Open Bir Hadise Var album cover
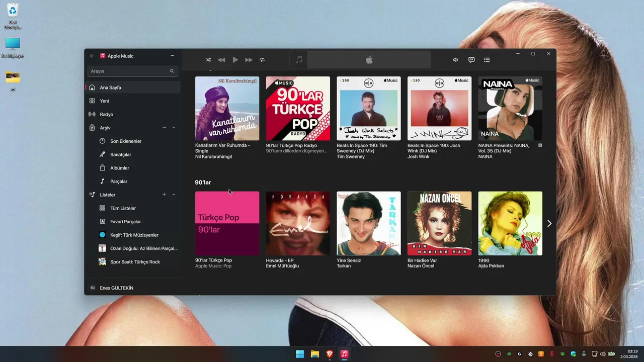Screen dimensions: 644x362 click(440, 223)
